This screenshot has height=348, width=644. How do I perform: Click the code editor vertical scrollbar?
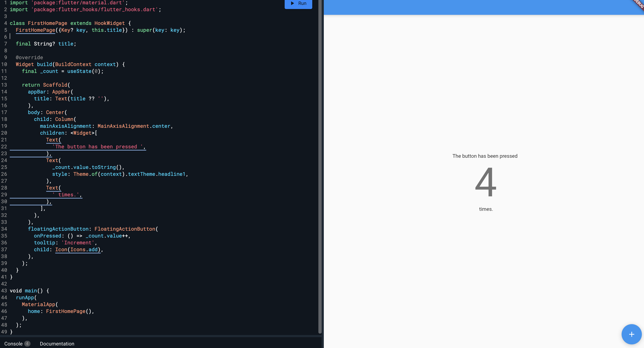(320, 166)
